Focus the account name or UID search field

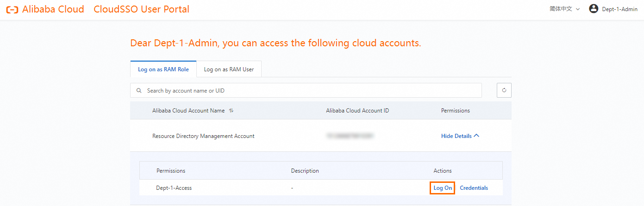(310, 91)
